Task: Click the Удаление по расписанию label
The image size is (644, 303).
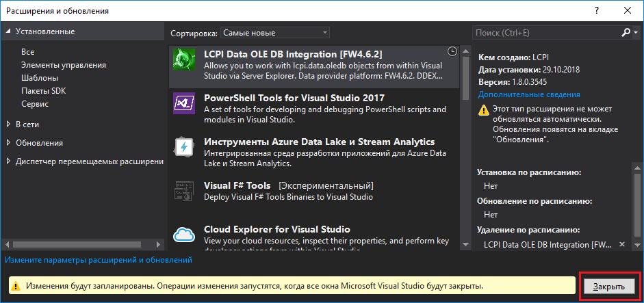Action: 528,230
